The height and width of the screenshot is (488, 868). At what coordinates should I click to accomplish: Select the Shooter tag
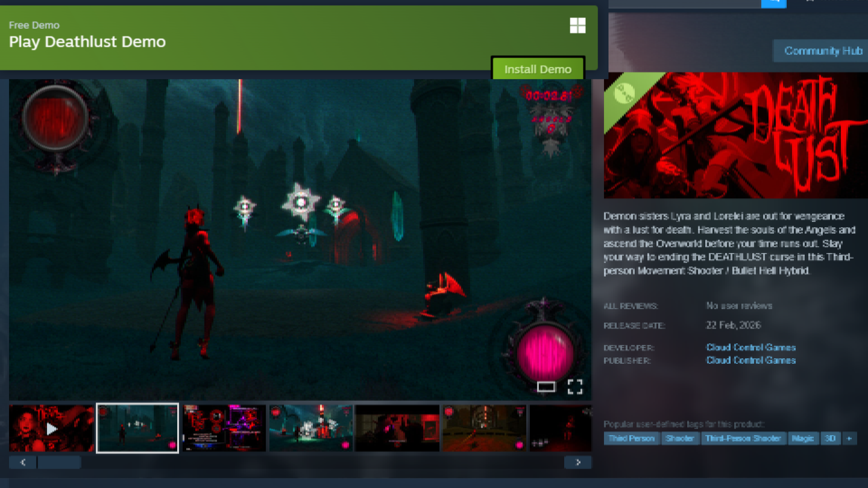(679, 438)
